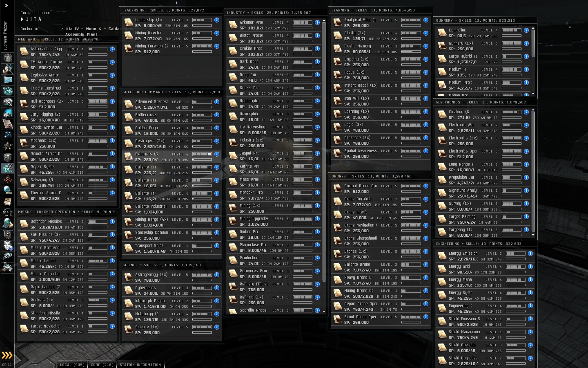588x368 pixels.
Task: Click the Cybernetics skill book icon
Action: click(129, 290)
